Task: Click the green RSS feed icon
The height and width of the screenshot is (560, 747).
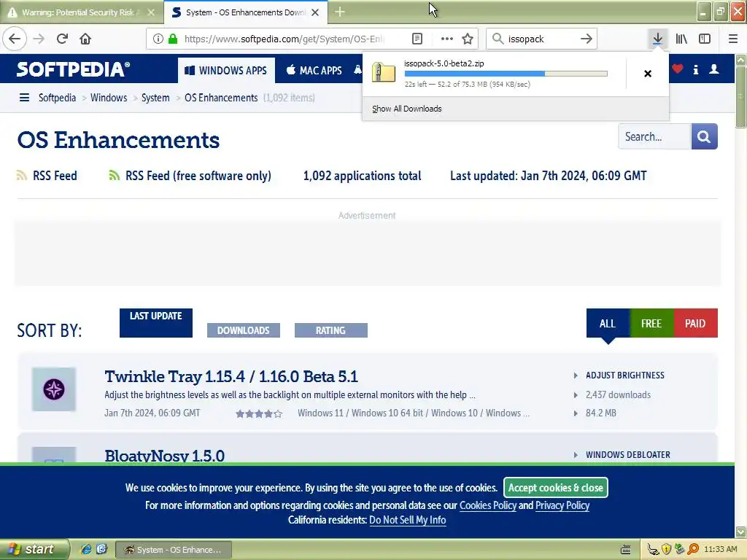Action: tap(114, 175)
